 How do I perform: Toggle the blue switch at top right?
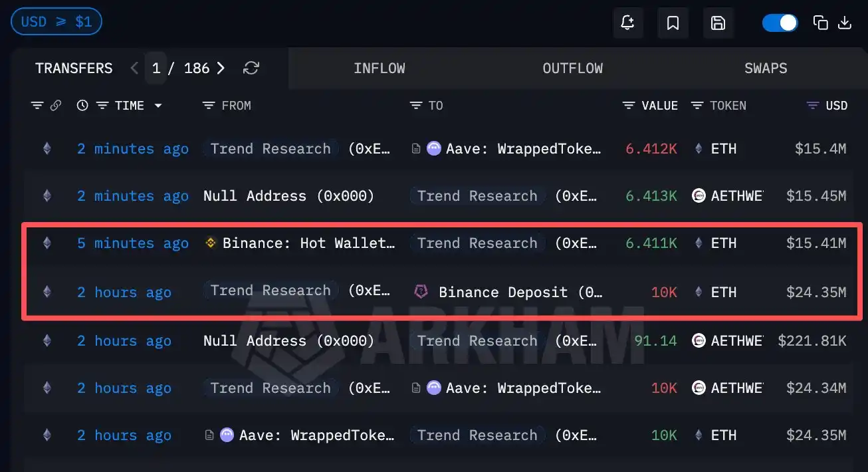780,23
